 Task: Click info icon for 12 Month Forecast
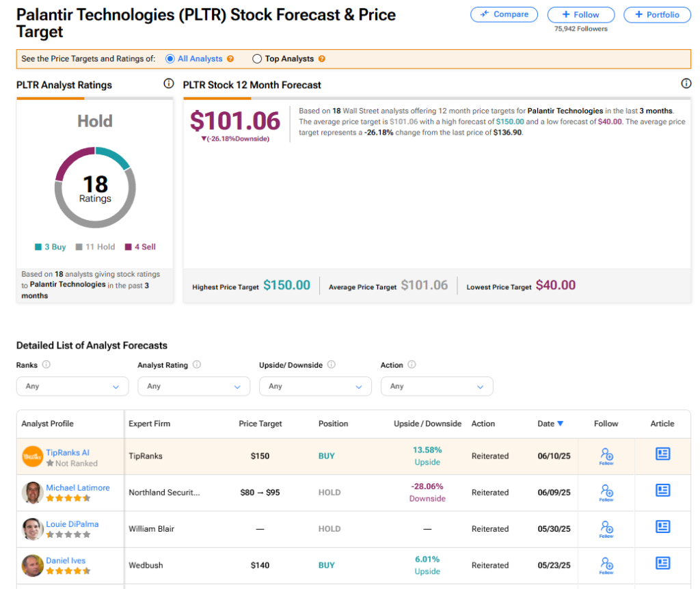[686, 83]
